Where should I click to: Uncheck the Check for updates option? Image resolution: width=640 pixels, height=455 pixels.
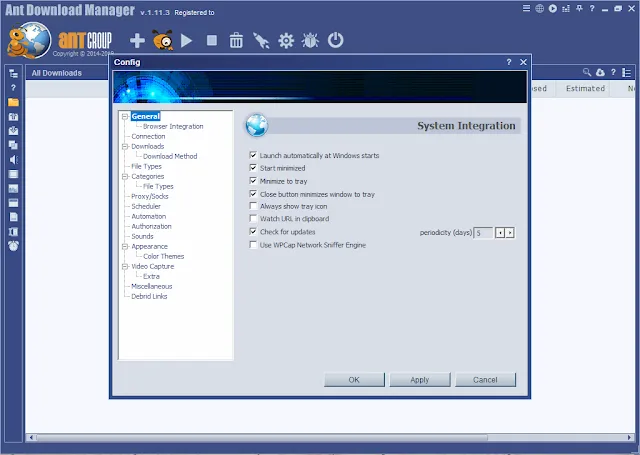(x=253, y=231)
